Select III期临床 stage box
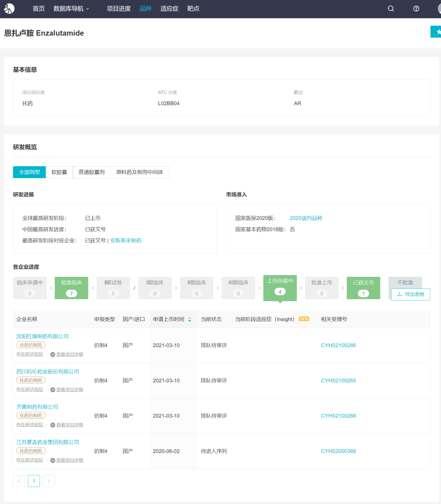The width and height of the screenshot is (441, 504). [238, 288]
